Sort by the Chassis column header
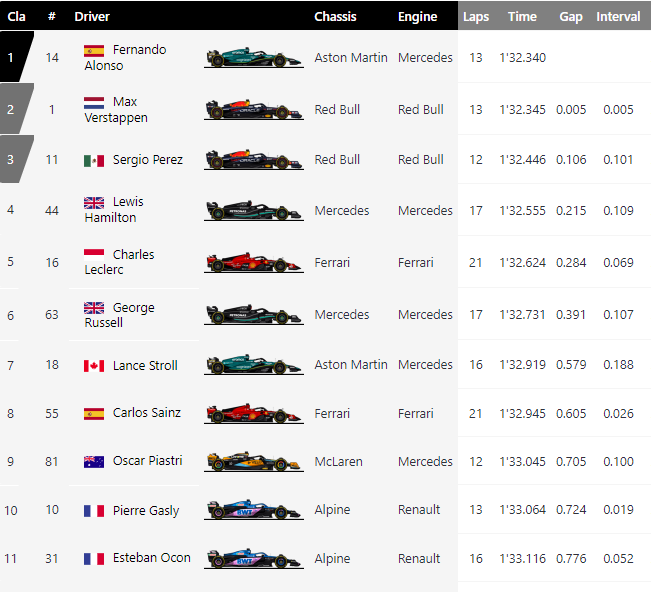653x592 pixels. [x=335, y=17]
